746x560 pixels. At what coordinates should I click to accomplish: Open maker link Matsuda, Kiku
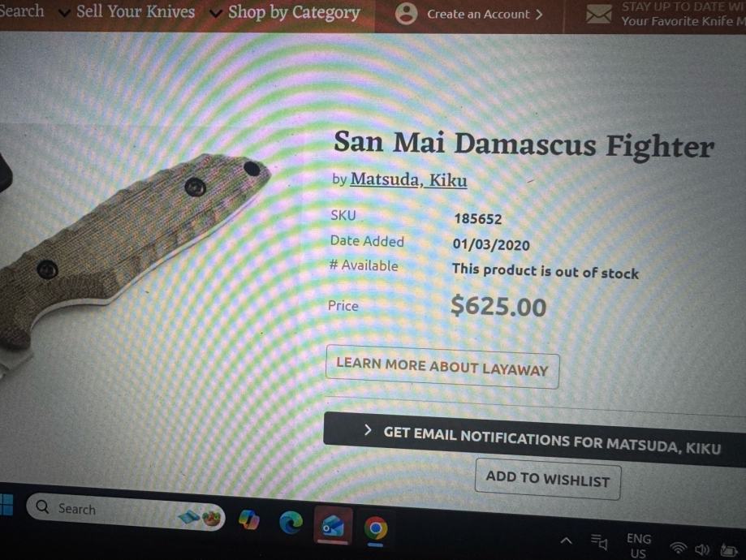(x=408, y=180)
